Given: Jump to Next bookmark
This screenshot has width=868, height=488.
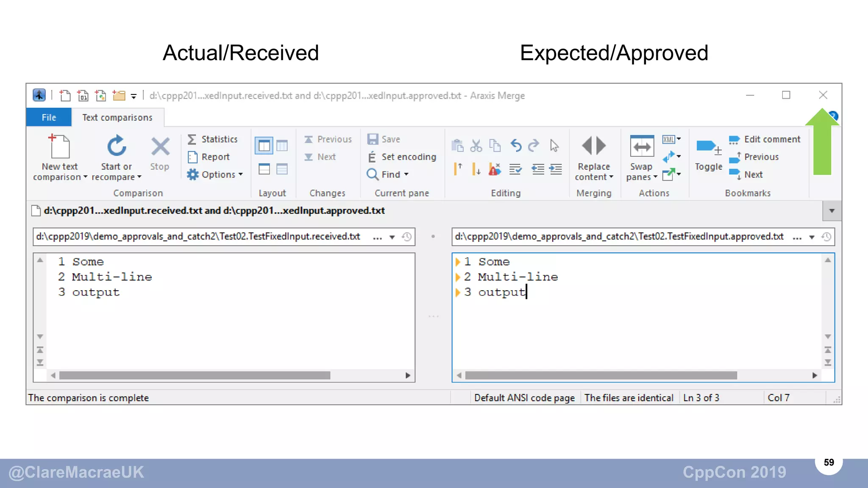Looking at the screenshot, I should pyautogui.click(x=746, y=175).
